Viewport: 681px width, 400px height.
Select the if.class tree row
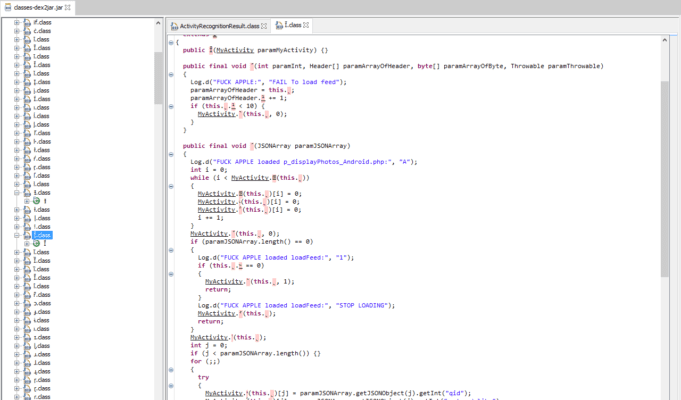(x=42, y=22)
